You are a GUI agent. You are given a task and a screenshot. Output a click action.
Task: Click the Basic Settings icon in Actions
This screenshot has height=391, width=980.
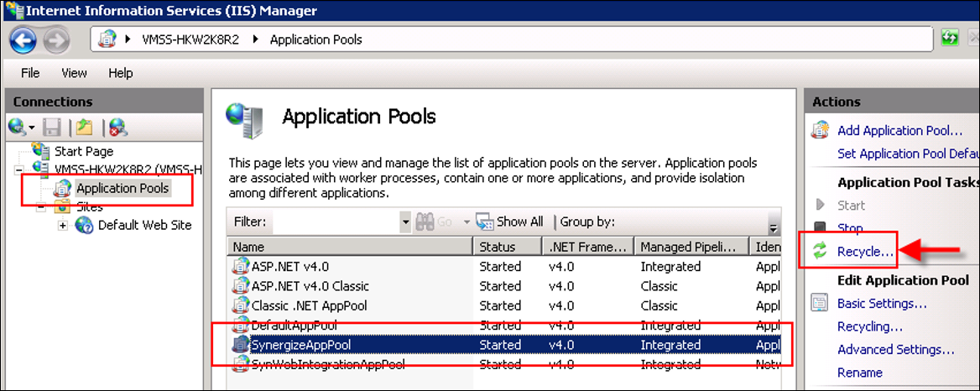[820, 304]
